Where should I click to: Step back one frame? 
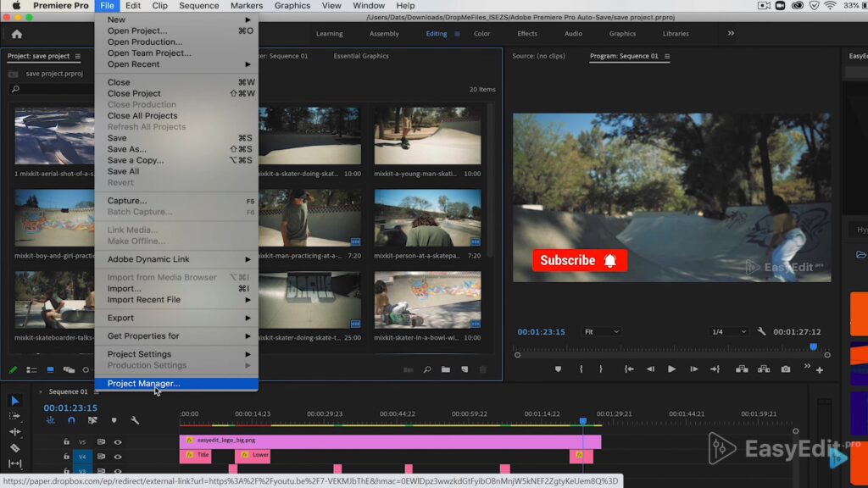(650, 369)
